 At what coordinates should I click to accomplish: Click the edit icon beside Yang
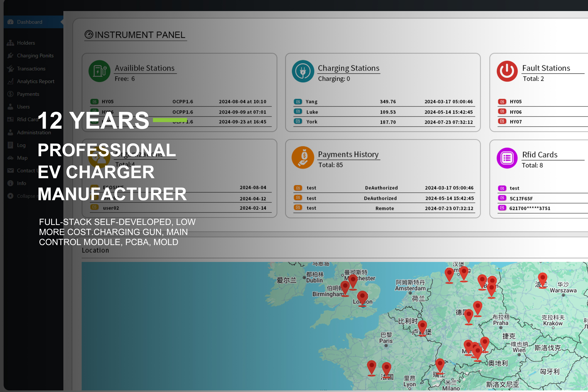point(298,102)
